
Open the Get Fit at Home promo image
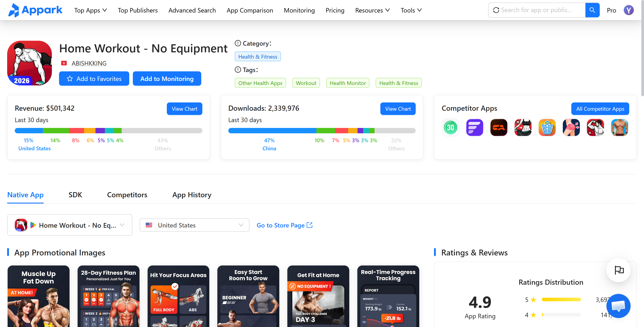[x=318, y=296]
